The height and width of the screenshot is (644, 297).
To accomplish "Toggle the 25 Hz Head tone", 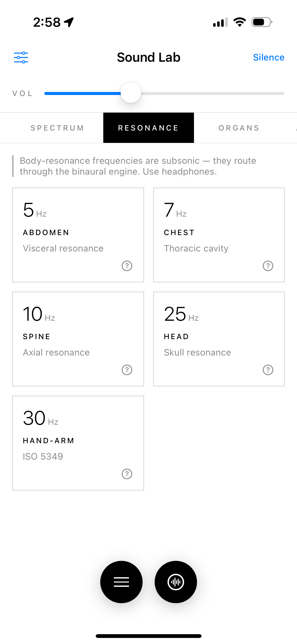I will coord(219,339).
